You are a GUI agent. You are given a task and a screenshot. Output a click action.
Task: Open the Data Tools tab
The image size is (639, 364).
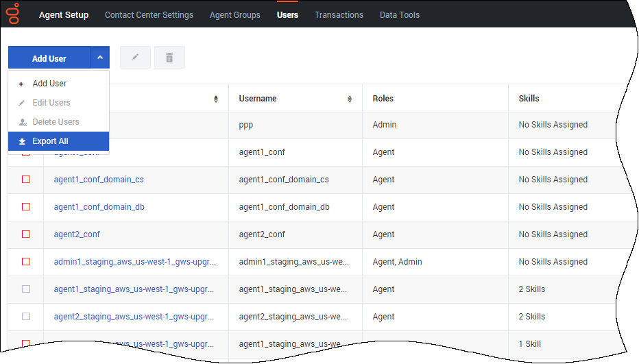(x=400, y=14)
